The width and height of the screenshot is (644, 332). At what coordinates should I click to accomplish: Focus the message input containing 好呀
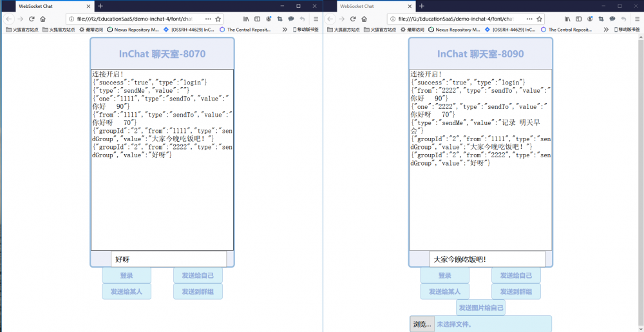coord(169,259)
